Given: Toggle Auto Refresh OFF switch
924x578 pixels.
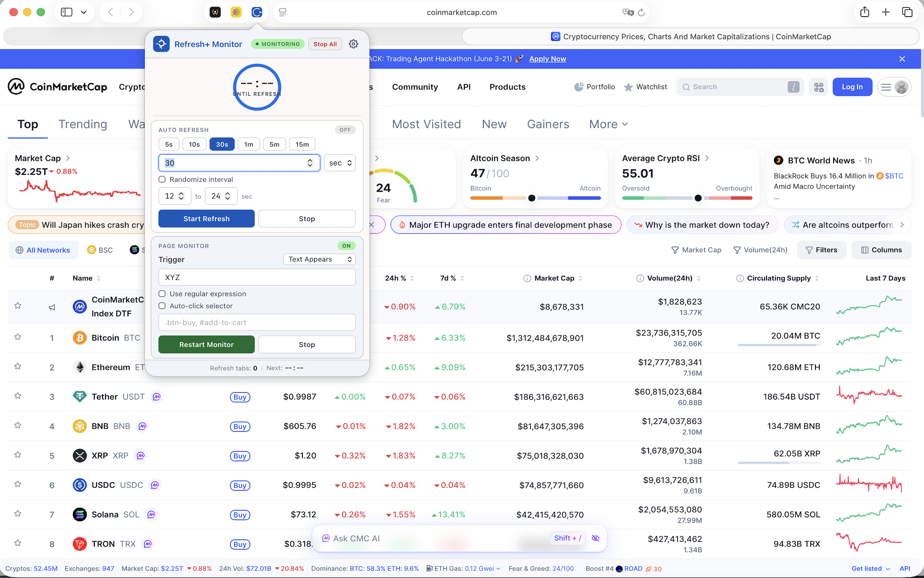Looking at the screenshot, I should (x=345, y=130).
